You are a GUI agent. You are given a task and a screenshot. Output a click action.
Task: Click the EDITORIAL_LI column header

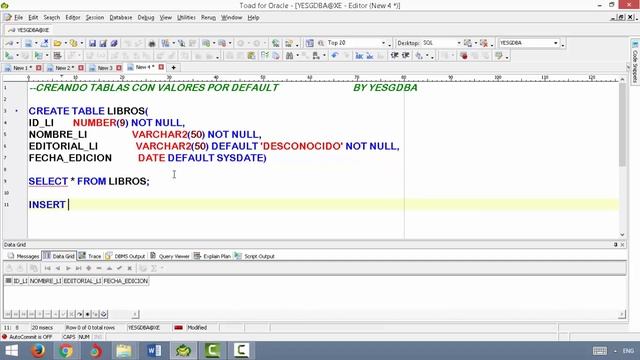(82, 281)
